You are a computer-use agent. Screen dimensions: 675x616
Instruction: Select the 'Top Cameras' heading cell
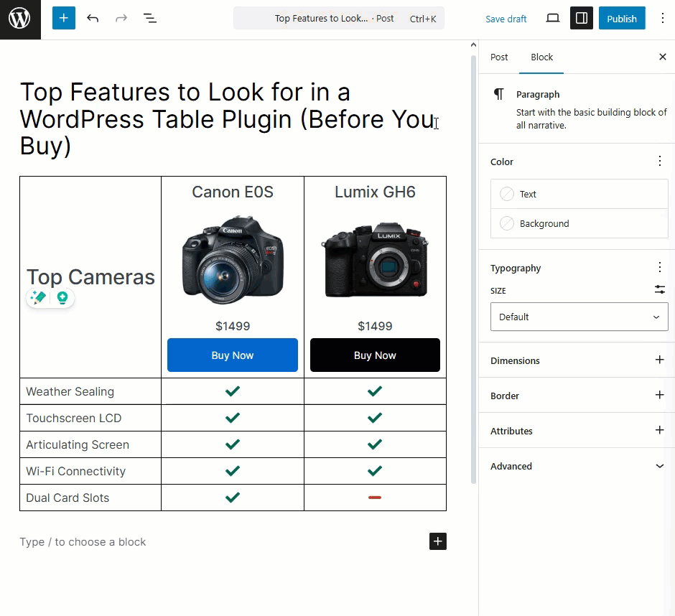pyautogui.click(x=90, y=277)
